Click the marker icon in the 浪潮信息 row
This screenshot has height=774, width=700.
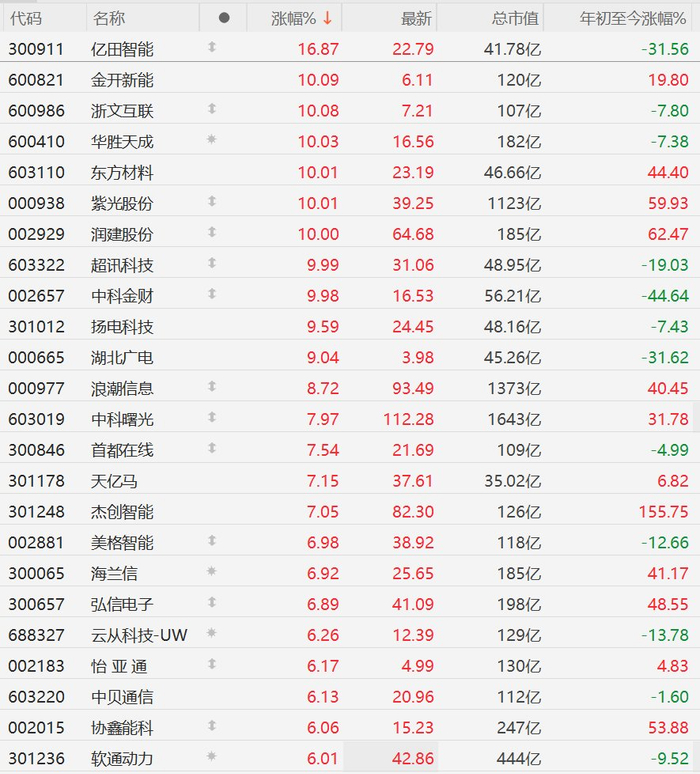point(212,386)
